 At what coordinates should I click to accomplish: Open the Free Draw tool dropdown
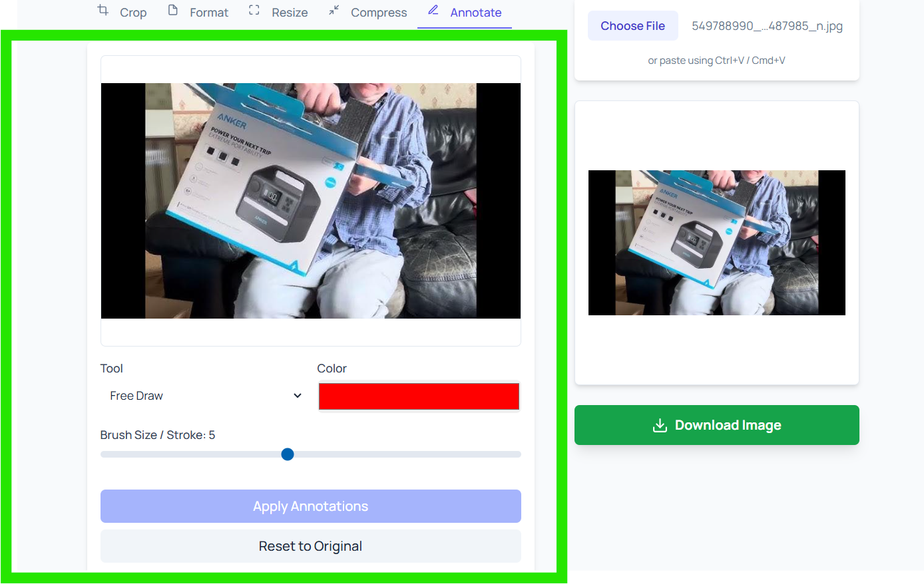point(203,395)
